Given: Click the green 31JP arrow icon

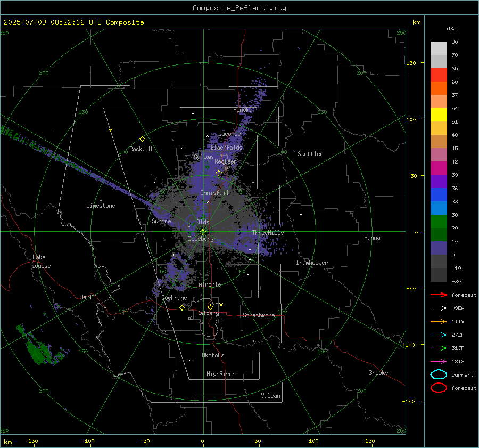Looking at the screenshot, I should point(439,348).
